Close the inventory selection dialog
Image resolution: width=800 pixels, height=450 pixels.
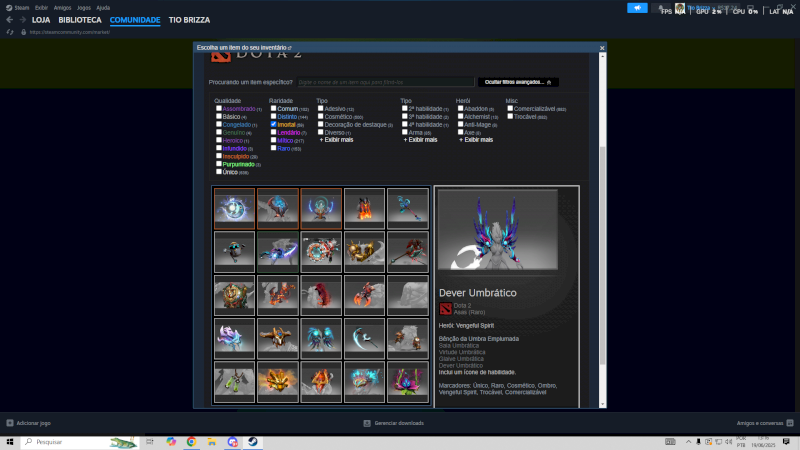pos(602,47)
